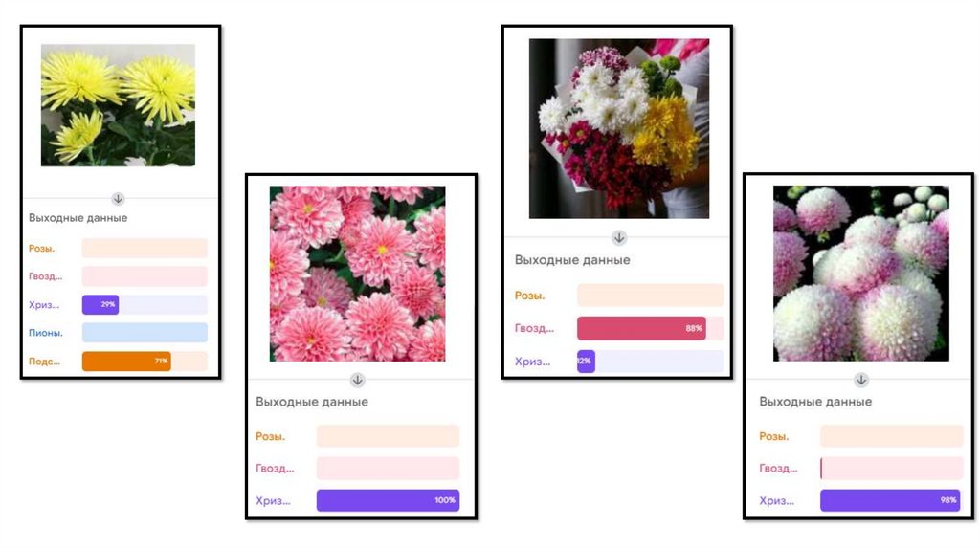Click Розы label under pink dahlia panel
Viewport: 980px width, 549px height.
[270, 436]
